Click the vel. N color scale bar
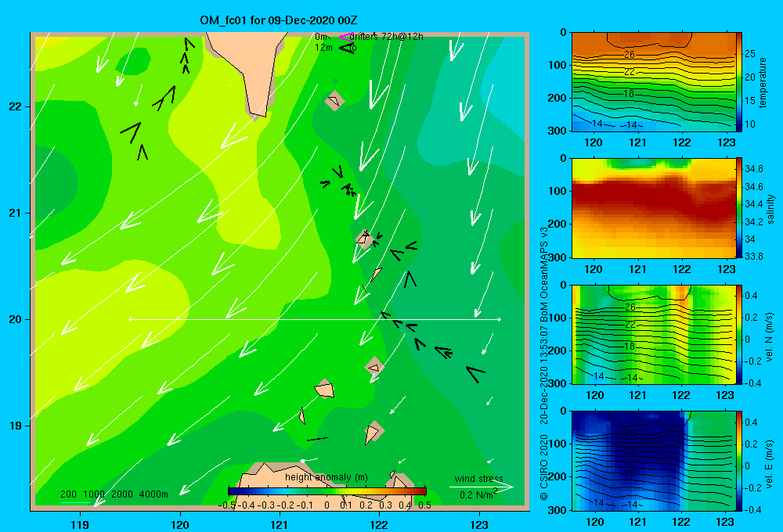Viewport: 783px width, 532px height. pyautogui.click(x=739, y=334)
